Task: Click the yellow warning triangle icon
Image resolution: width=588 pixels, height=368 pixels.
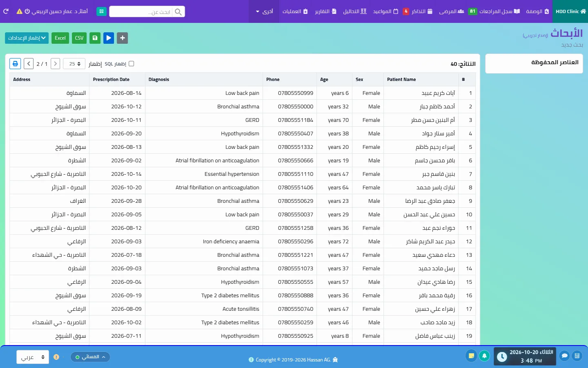Action: tap(19, 11)
